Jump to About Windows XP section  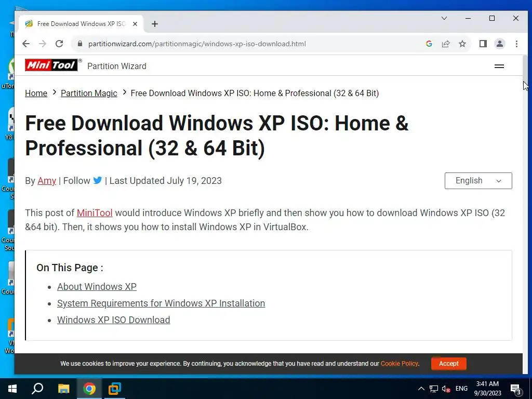[x=97, y=286]
